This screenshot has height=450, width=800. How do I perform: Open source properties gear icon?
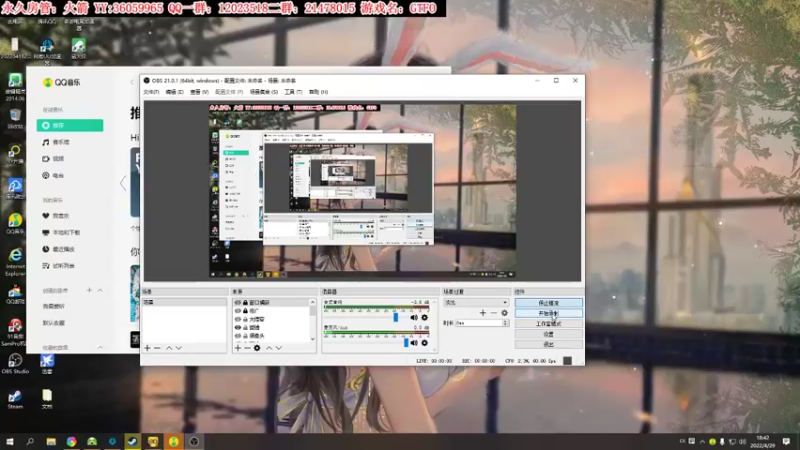point(257,348)
